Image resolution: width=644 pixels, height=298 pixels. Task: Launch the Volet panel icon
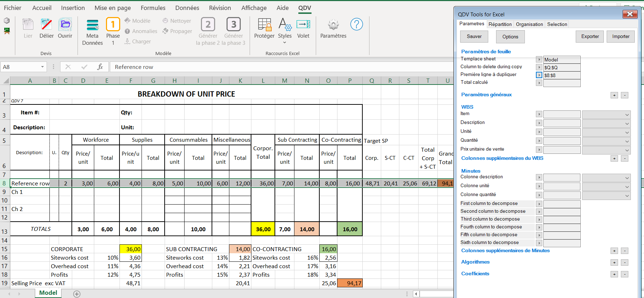303,25
